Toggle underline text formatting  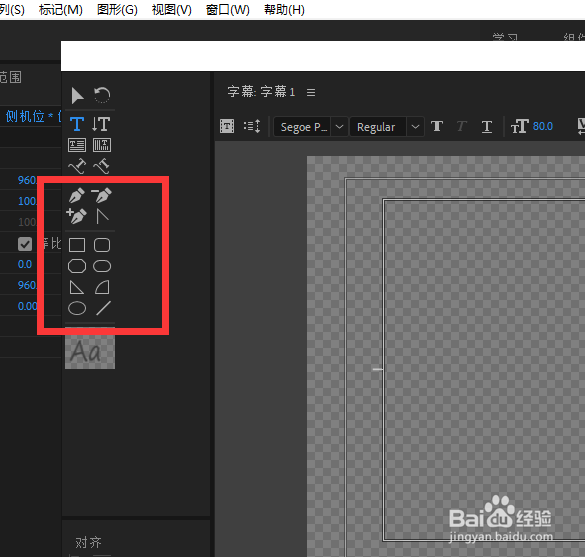[487, 127]
